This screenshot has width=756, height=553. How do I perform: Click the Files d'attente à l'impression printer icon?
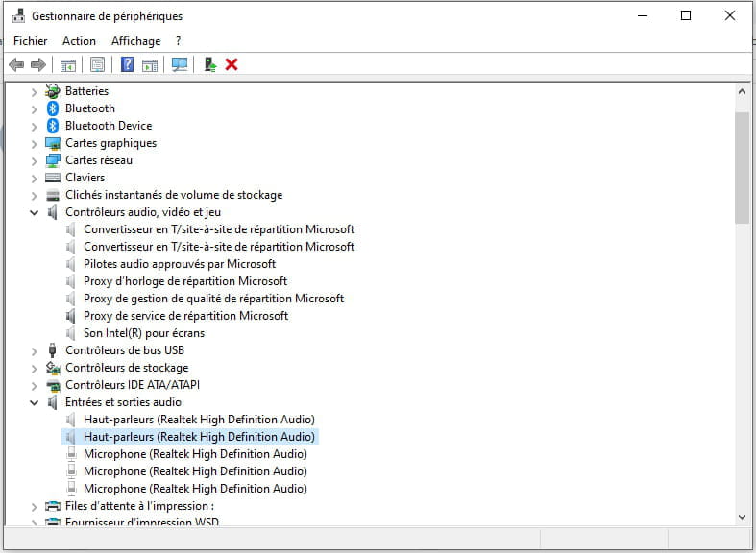point(53,506)
